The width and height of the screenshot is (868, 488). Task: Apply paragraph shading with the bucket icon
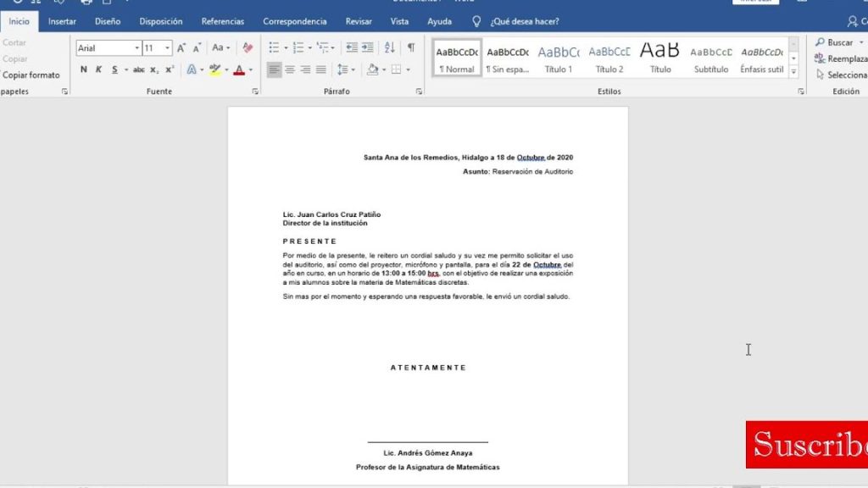tap(373, 69)
